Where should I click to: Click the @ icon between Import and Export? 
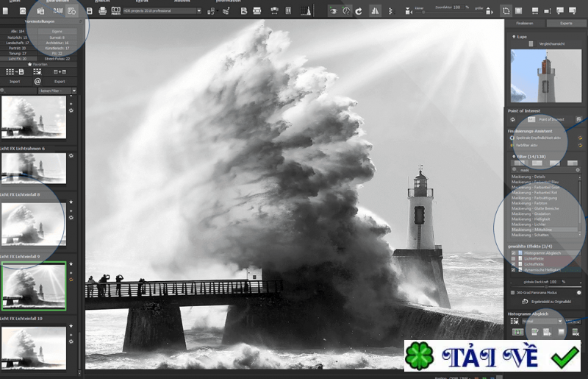coord(37,81)
